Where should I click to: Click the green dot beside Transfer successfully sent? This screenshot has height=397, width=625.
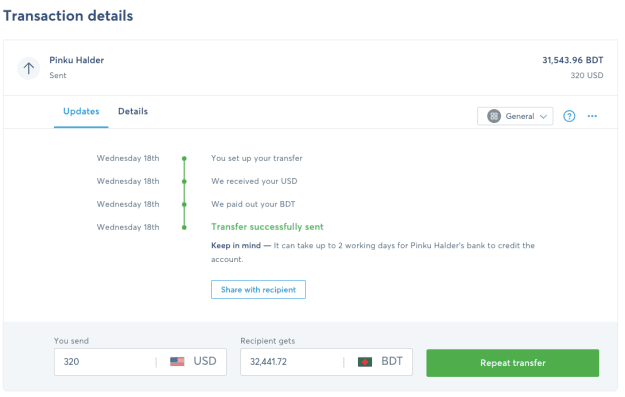pyautogui.click(x=184, y=227)
